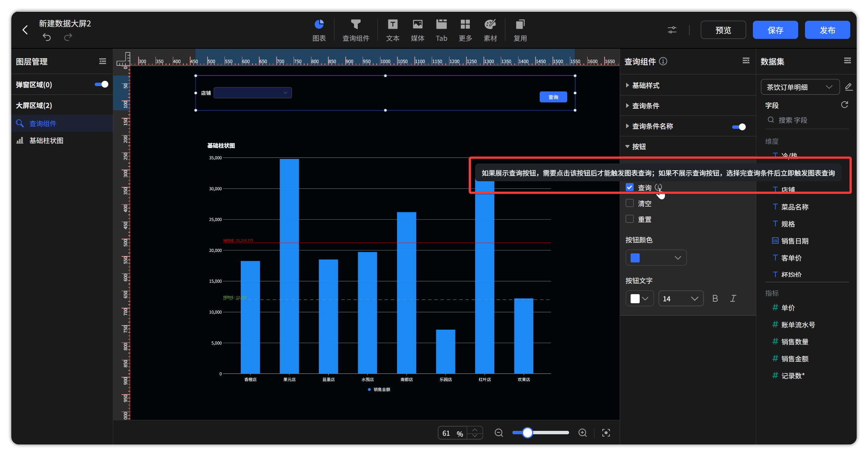Toggle bold for button text
The image size is (868, 452).
coord(715,298)
